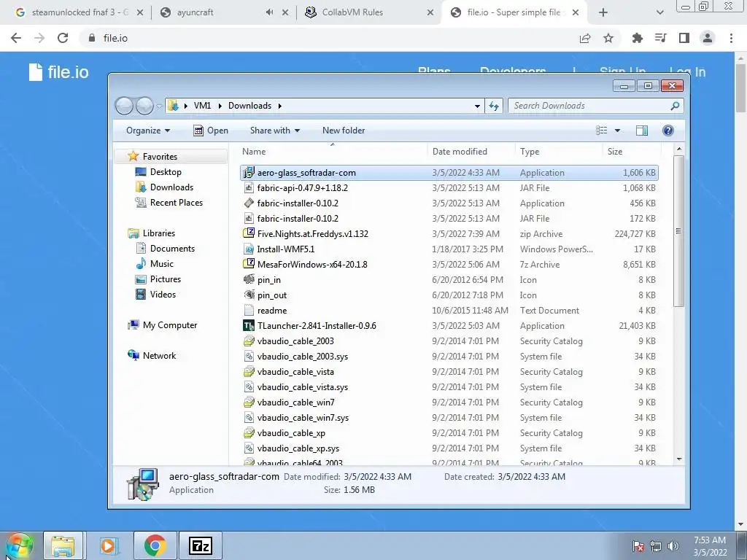Click the search magnifier icon in Explorer
This screenshot has width=747, height=560.
click(675, 106)
